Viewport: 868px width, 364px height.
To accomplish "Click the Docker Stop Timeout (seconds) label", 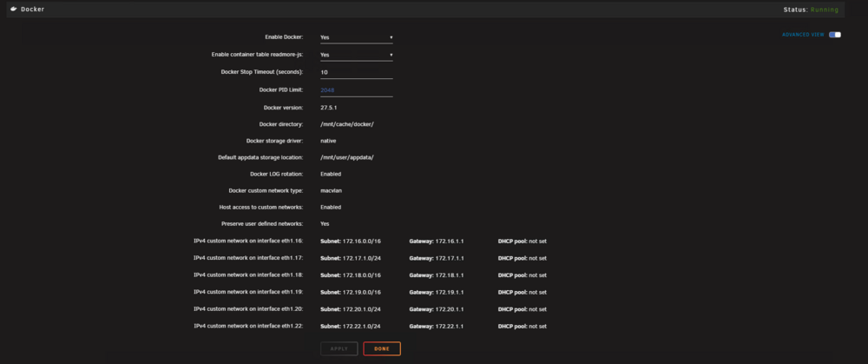I will [x=262, y=72].
